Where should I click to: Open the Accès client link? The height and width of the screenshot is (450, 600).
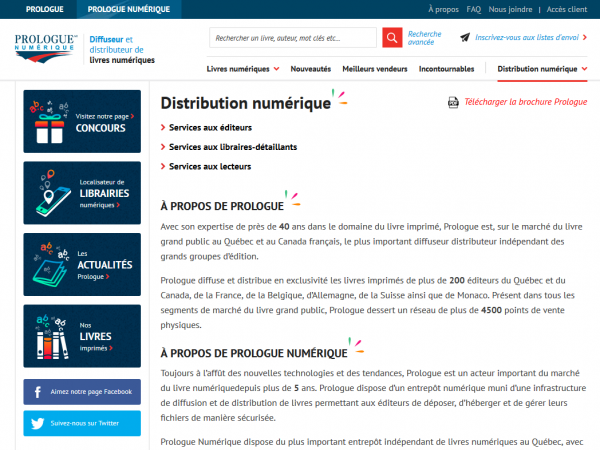click(x=567, y=9)
